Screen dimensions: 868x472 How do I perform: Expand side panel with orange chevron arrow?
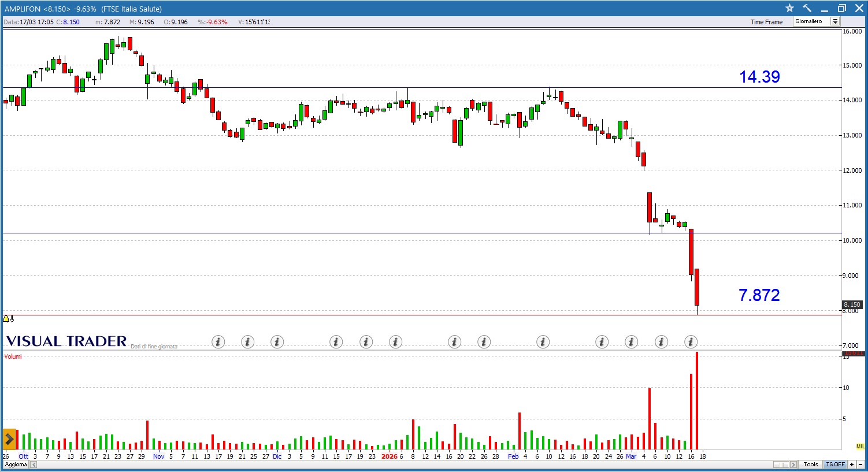[9, 439]
